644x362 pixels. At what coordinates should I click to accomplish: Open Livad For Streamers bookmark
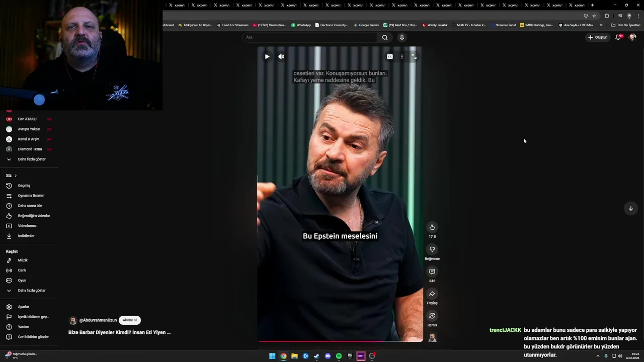point(232,25)
